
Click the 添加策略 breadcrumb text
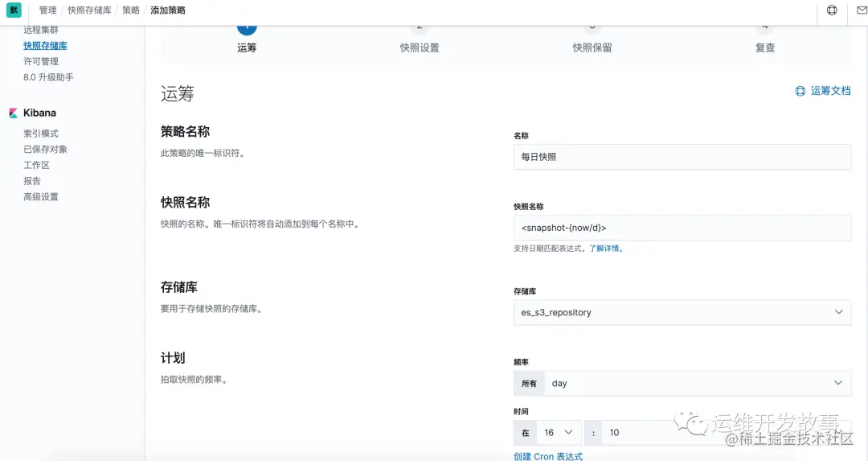(x=168, y=10)
